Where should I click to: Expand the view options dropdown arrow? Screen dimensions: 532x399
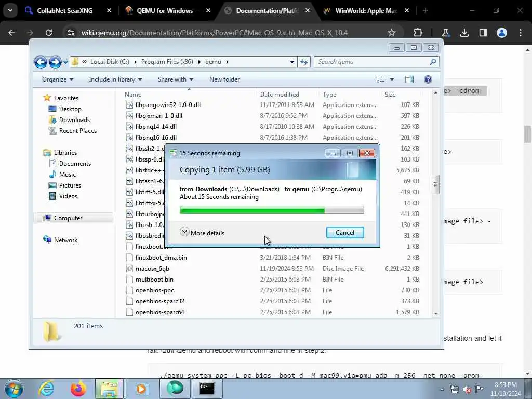[x=392, y=79]
